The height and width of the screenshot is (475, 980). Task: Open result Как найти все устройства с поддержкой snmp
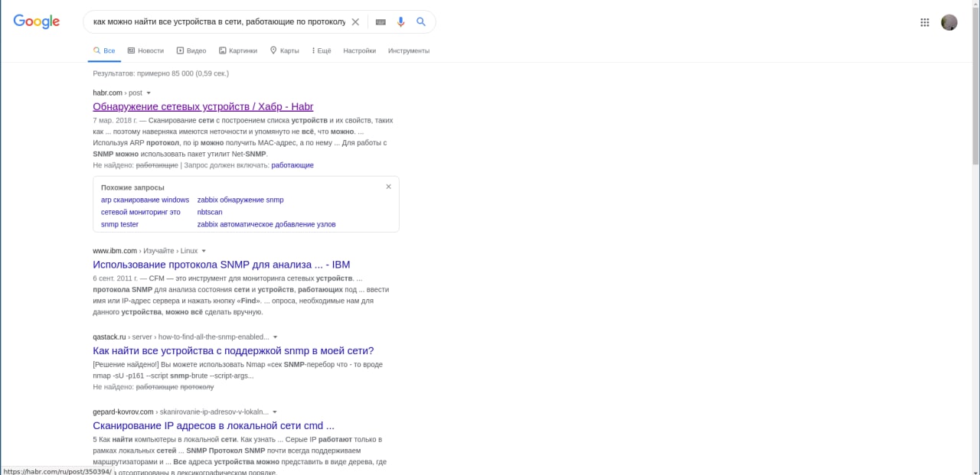coord(234,351)
